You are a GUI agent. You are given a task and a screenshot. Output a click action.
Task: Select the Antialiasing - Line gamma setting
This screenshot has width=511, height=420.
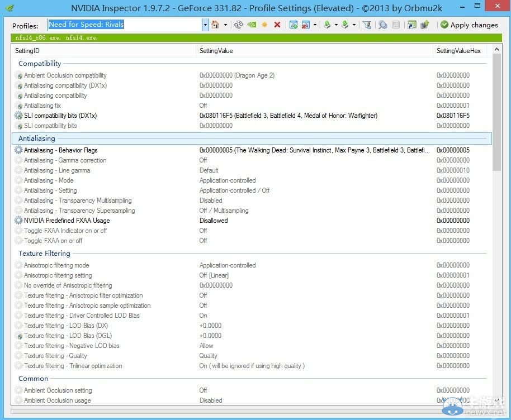(x=252, y=170)
